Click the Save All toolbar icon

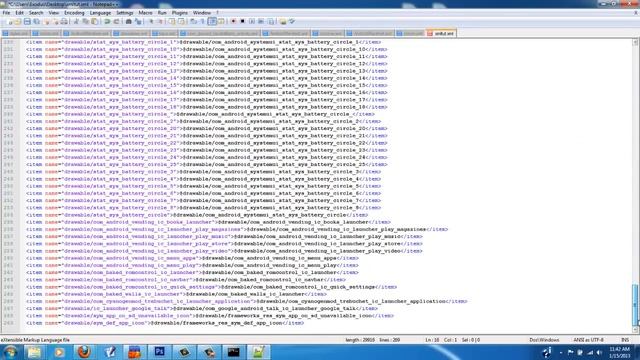click(36, 21)
